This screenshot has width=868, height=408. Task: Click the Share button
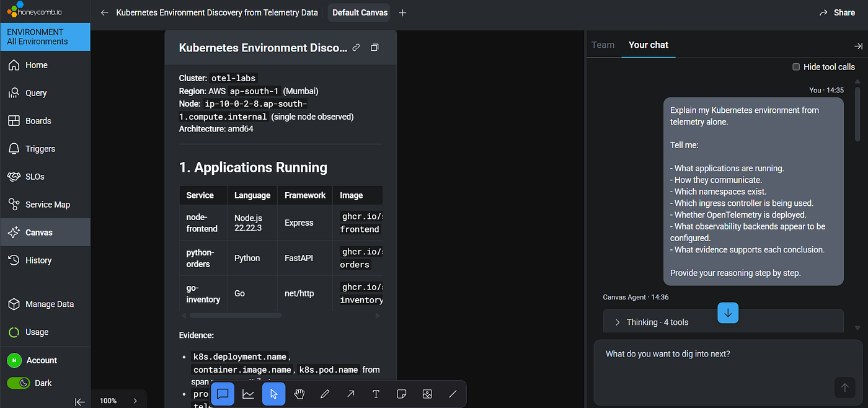pyautogui.click(x=837, y=12)
